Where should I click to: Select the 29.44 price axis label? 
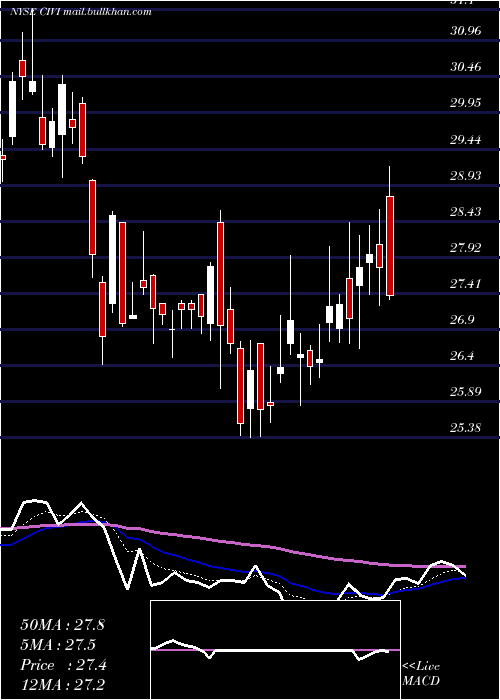(x=466, y=140)
